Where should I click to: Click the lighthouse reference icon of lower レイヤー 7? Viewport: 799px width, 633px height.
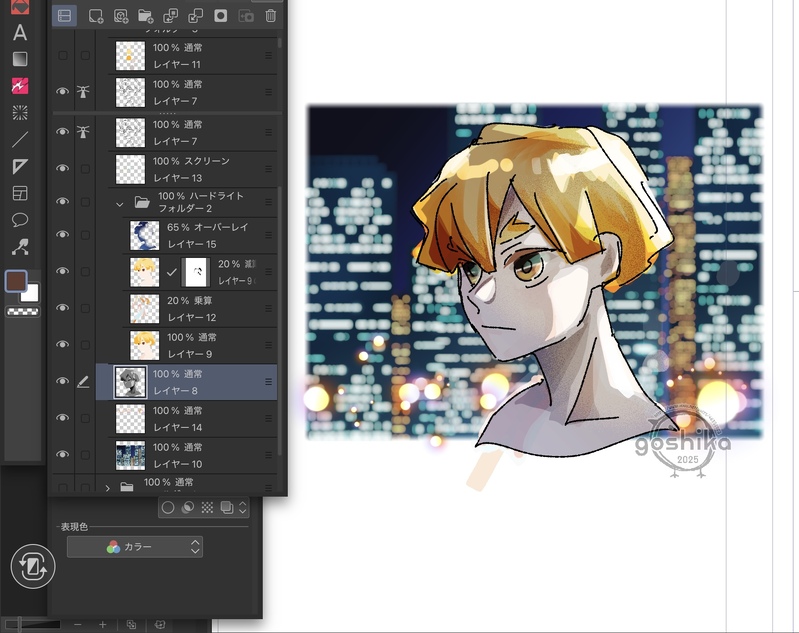[83, 131]
